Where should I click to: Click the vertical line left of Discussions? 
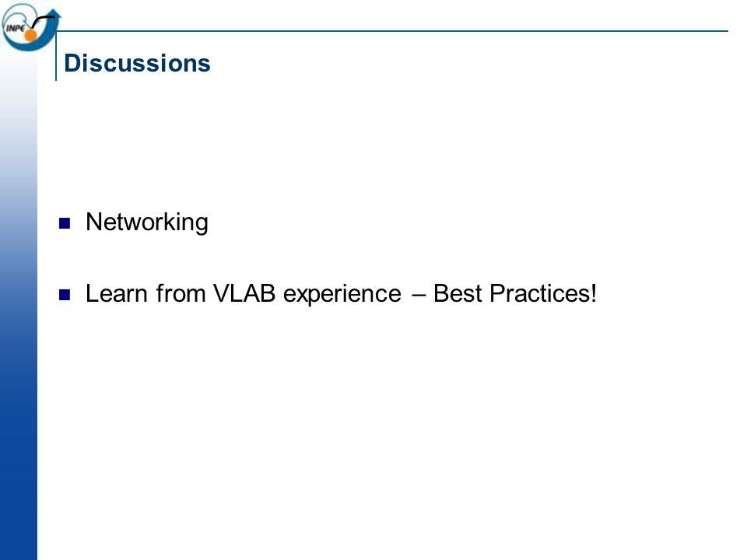56,56
